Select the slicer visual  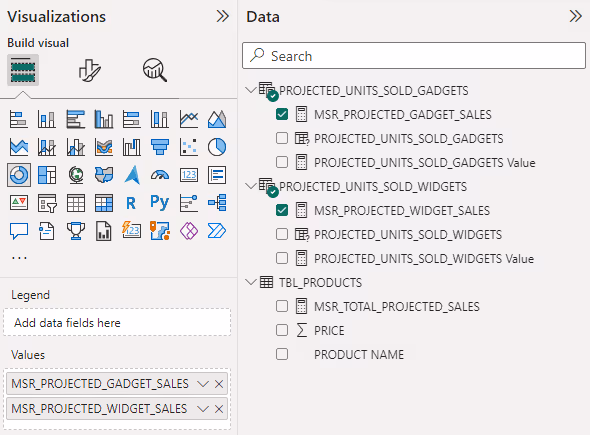[x=47, y=203]
